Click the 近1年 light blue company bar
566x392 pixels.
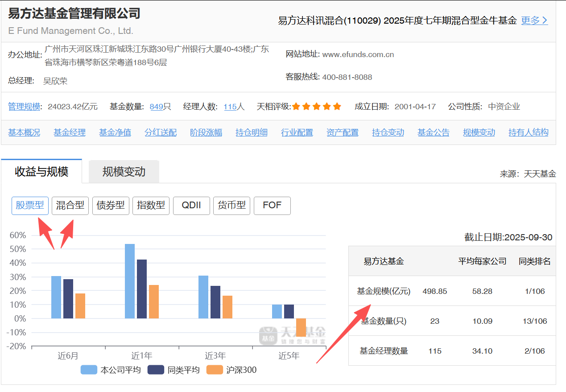[x=130, y=281]
